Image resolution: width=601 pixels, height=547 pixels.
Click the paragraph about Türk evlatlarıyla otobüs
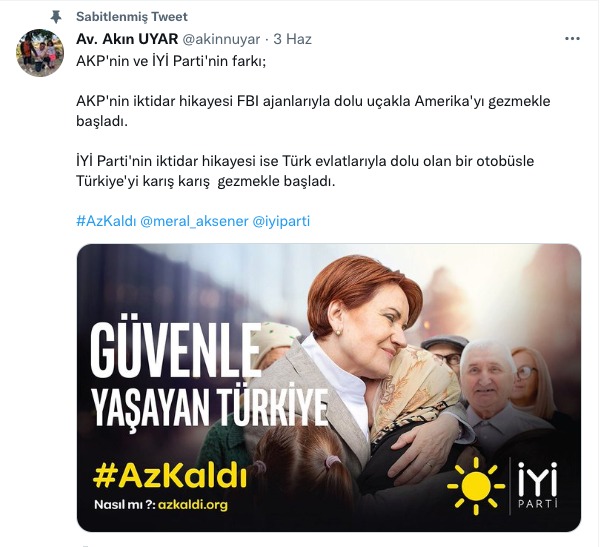pos(305,171)
